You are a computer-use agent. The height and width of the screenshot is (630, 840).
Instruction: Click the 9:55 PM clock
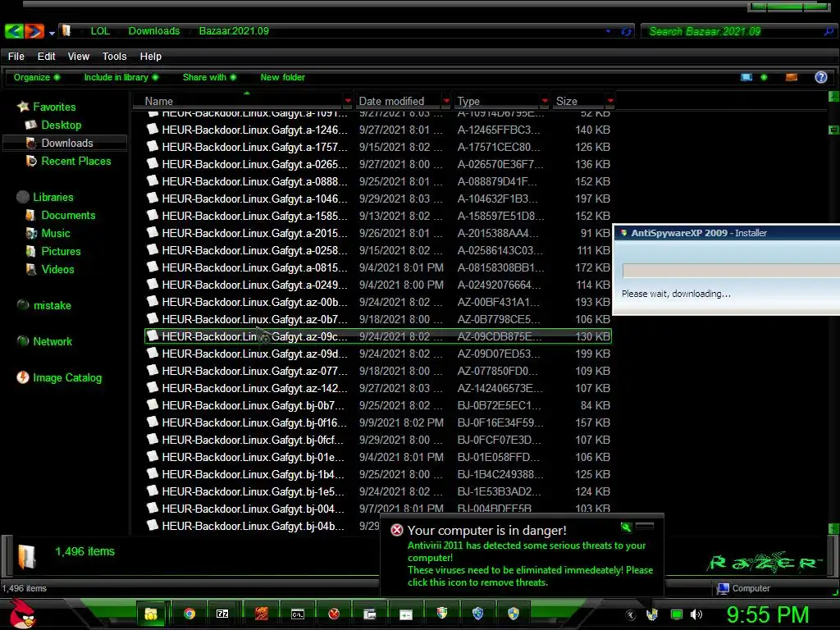point(768,614)
